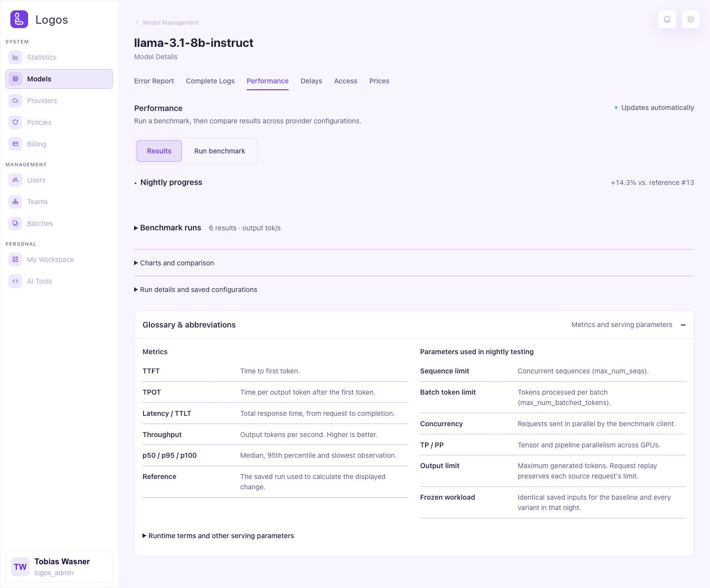710x588 pixels.
Task: Open Billing in the sidebar
Action: pyautogui.click(x=59, y=144)
